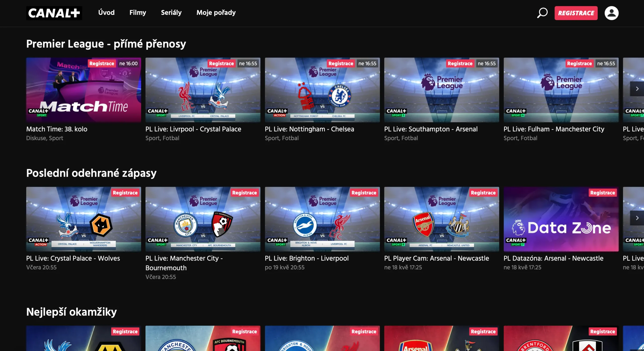Click the search magnifier icon

[x=542, y=13]
